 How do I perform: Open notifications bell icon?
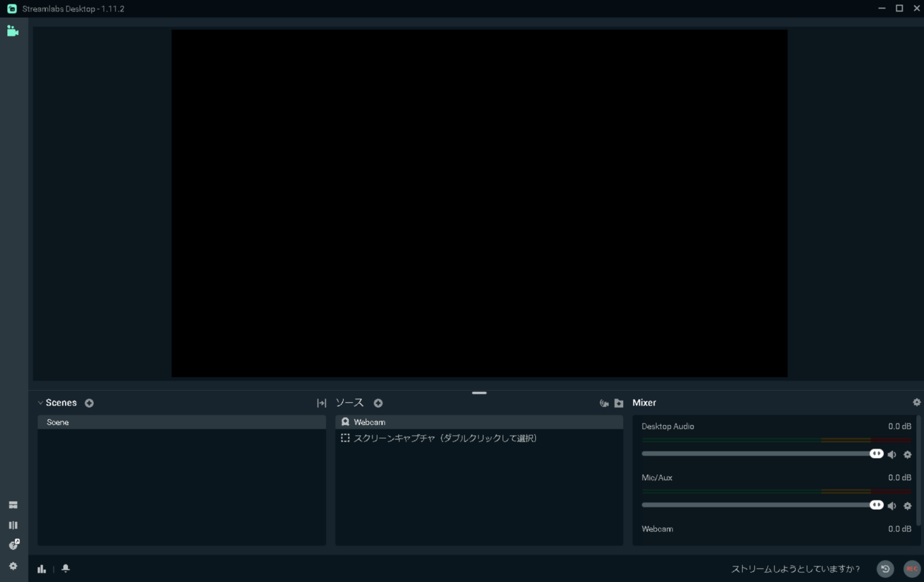pyautogui.click(x=66, y=568)
